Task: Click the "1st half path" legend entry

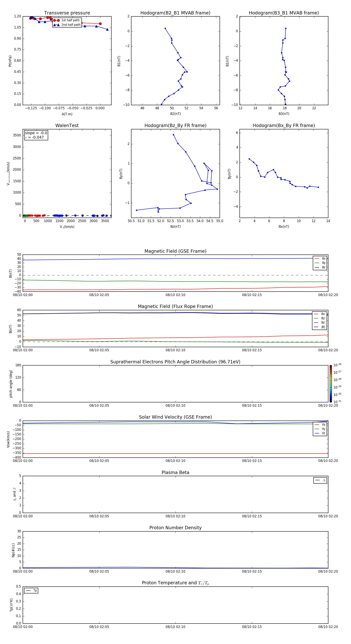Action: 66,20
